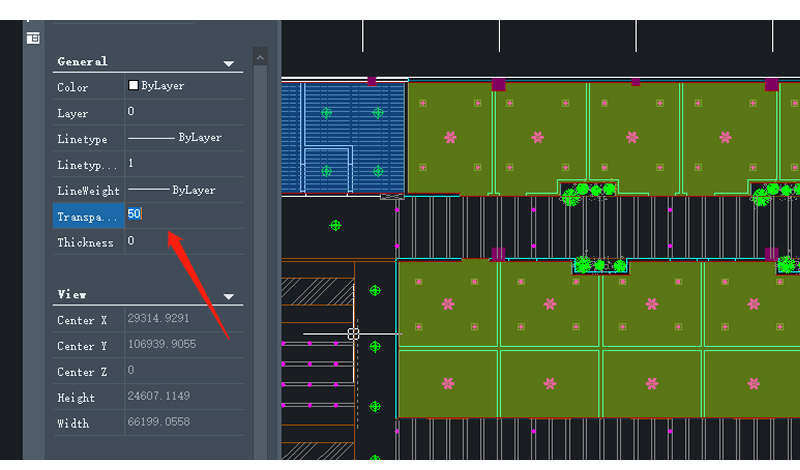Click the white ByLayer color swatch
The width and height of the screenshot is (800, 470).
tap(133, 86)
